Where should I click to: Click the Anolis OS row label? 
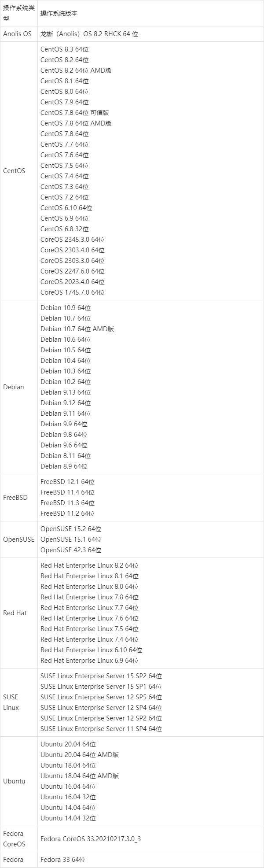click(18, 34)
